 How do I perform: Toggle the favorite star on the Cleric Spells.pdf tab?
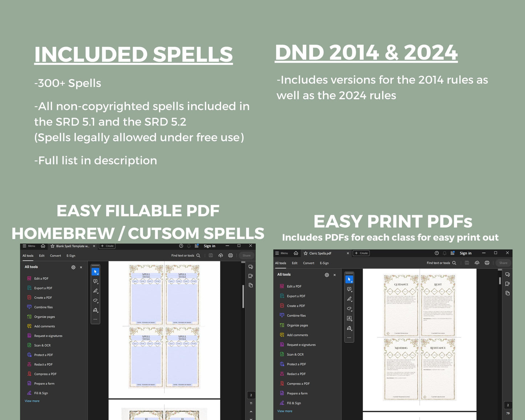coord(306,253)
